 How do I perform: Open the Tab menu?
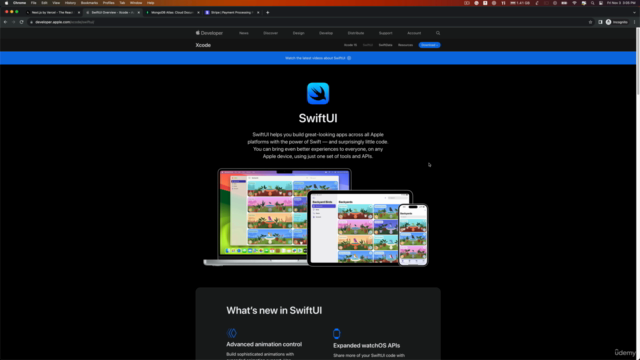pyautogui.click(x=122, y=3)
